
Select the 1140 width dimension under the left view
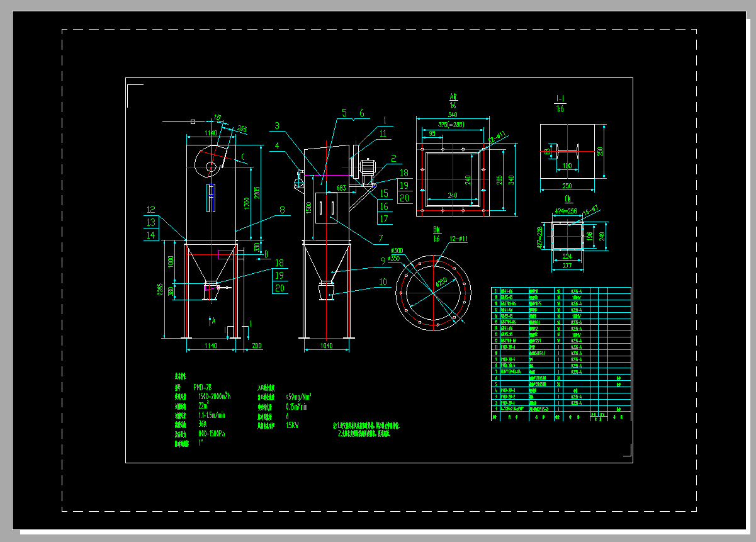[211, 344]
